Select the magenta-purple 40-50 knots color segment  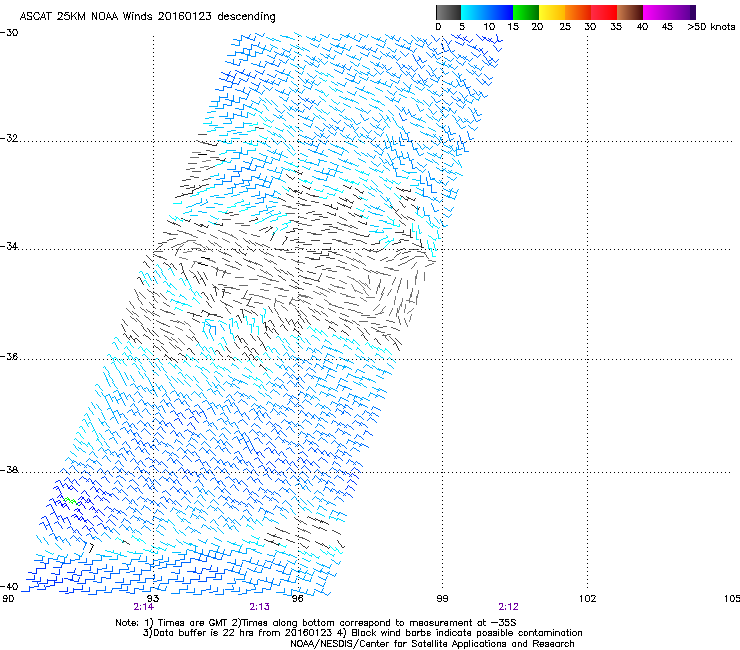[x=669, y=12]
